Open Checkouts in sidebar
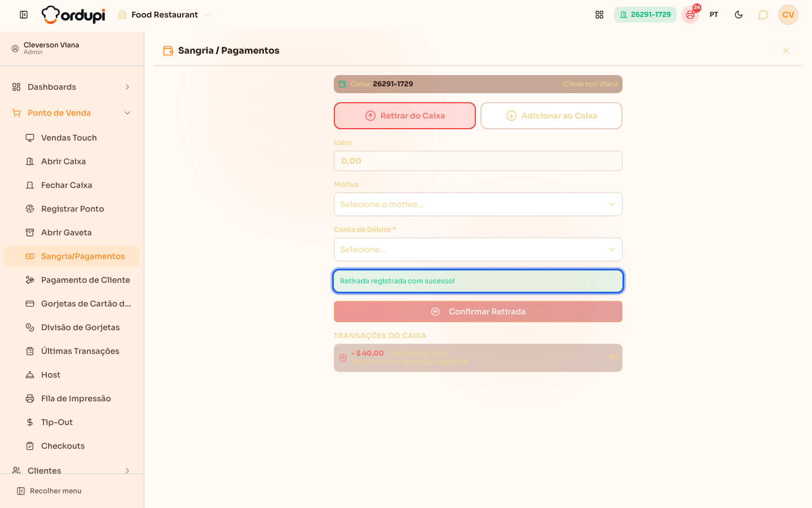This screenshot has height=508, width=812. click(72, 446)
